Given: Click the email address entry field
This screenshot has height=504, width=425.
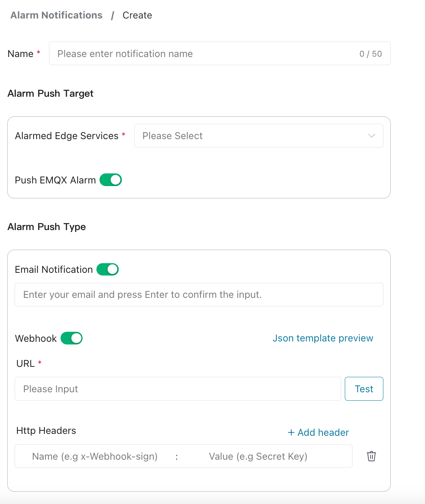Looking at the screenshot, I should pyautogui.click(x=199, y=295).
